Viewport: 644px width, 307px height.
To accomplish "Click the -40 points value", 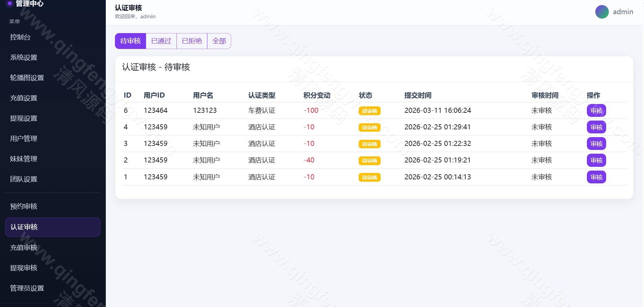I will tap(309, 160).
